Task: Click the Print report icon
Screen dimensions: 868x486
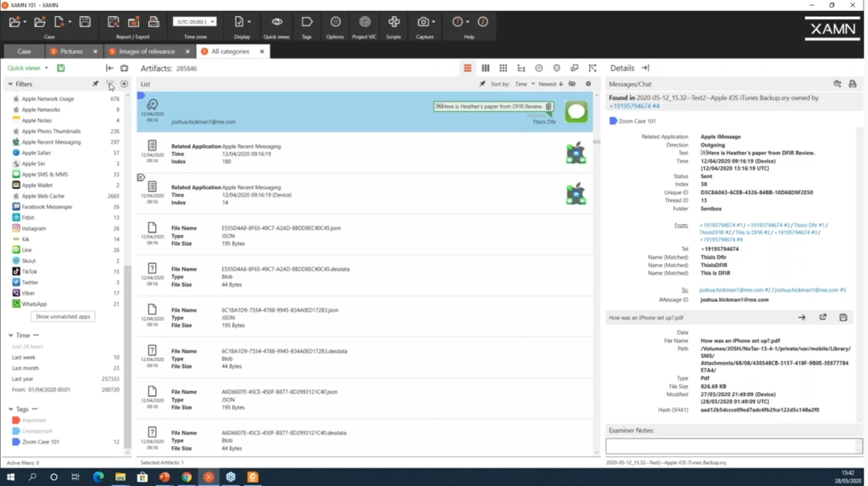Action: pyautogui.click(x=154, y=22)
